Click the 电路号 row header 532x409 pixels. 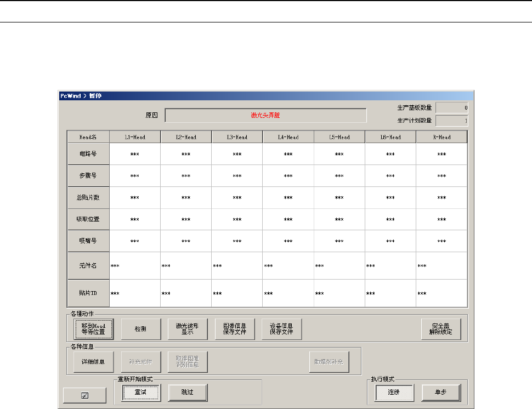[x=88, y=154]
